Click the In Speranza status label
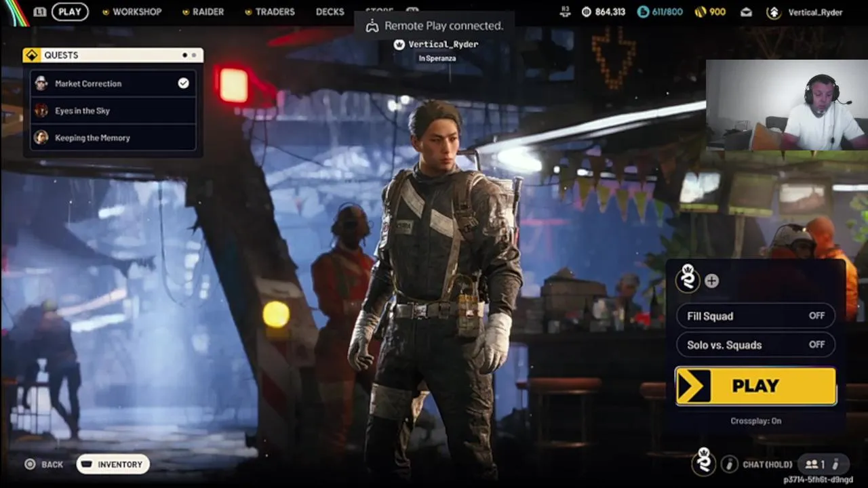Viewport: 868px width, 488px height. click(x=437, y=58)
